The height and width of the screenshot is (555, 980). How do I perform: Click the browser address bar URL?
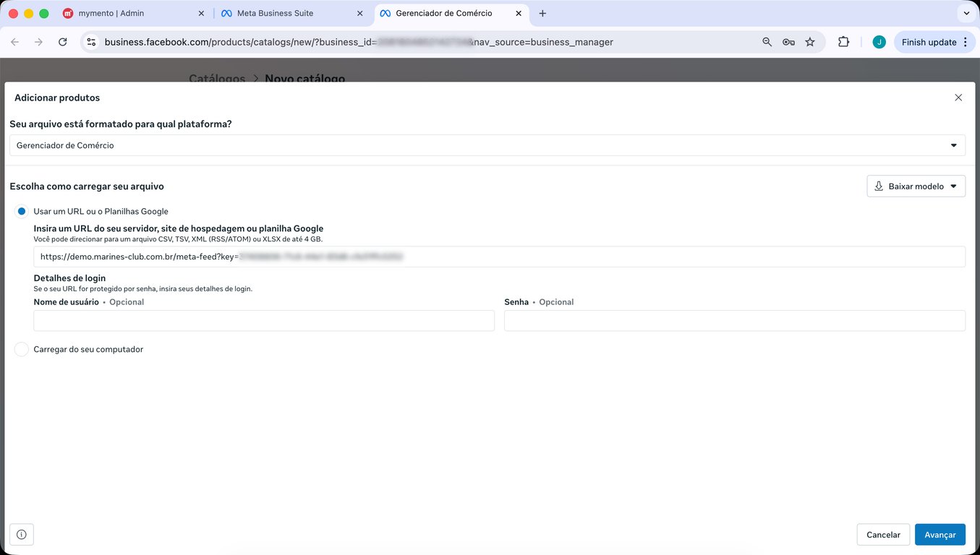click(x=359, y=42)
